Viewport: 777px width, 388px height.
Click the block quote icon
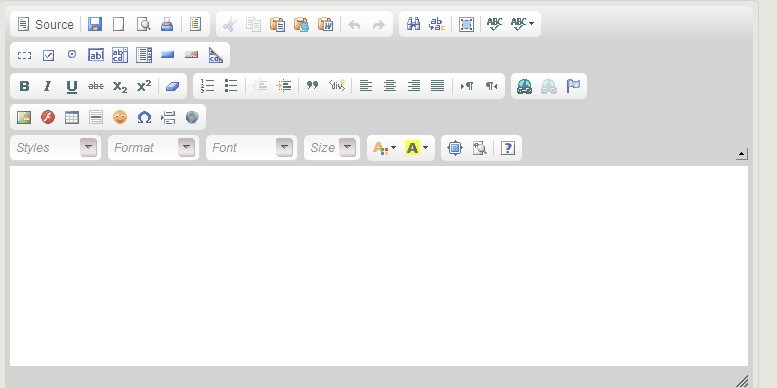click(x=312, y=86)
